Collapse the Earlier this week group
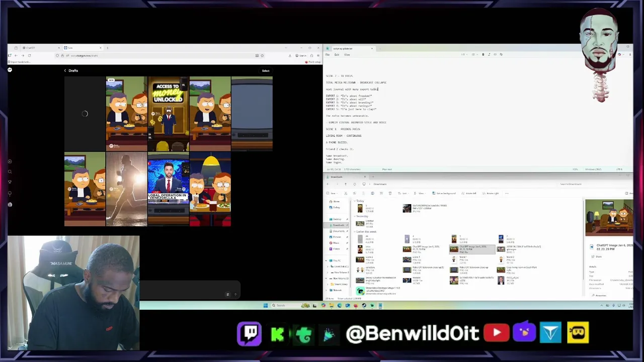 (x=355, y=232)
